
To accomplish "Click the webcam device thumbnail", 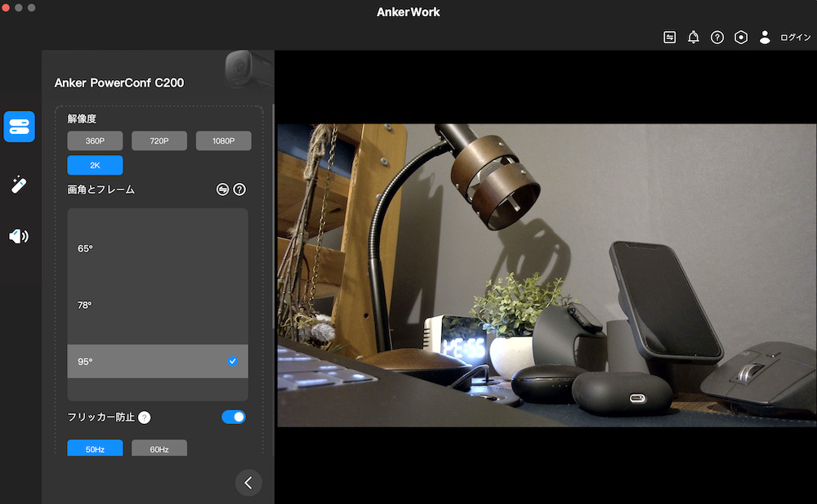I will 248,69.
